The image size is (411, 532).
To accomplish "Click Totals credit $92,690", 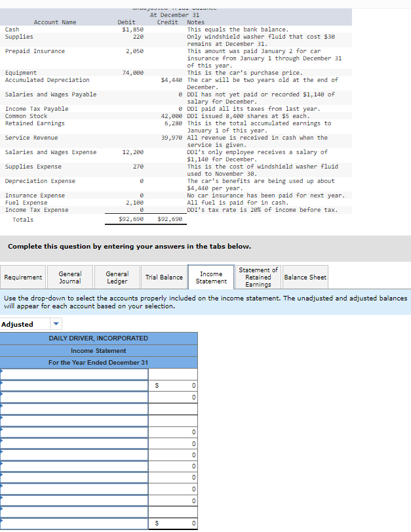I will [170, 219].
